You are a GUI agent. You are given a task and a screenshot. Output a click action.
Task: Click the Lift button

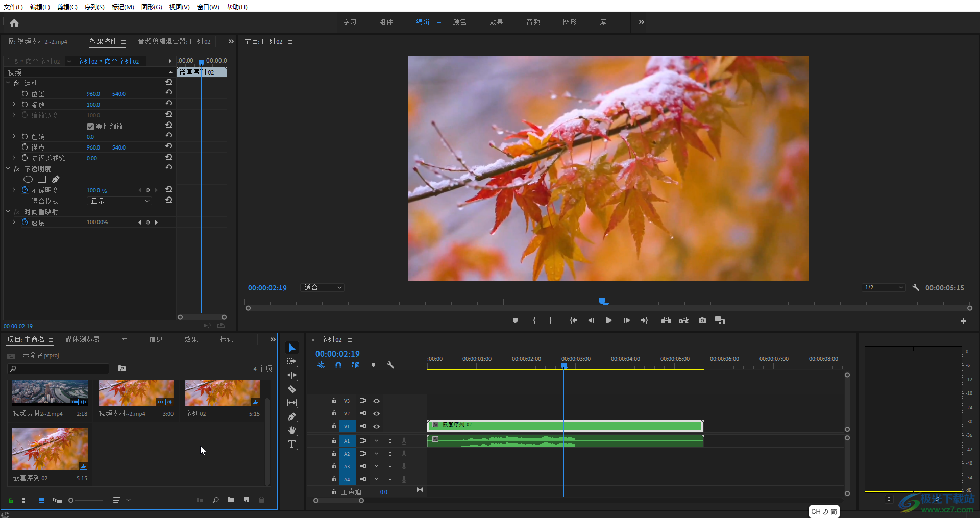click(666, 320)
